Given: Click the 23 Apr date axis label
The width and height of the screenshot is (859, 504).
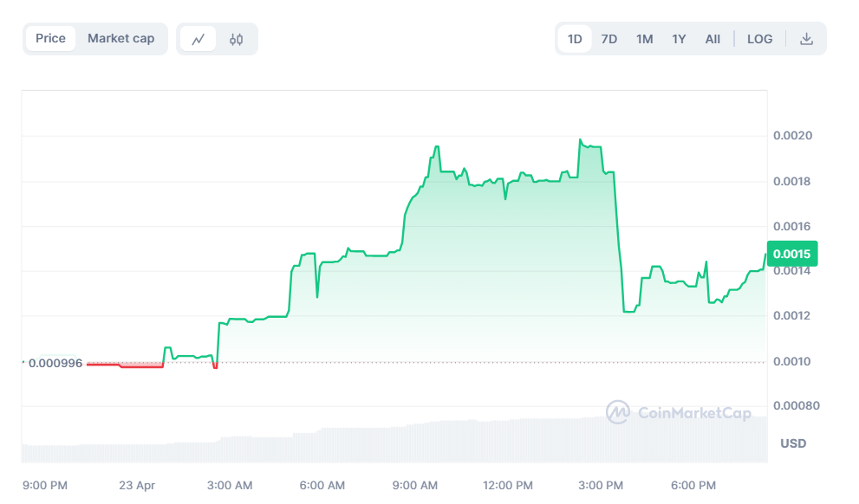Looking at the screenshot, I should pyautogui.click(x=137, y=485).
